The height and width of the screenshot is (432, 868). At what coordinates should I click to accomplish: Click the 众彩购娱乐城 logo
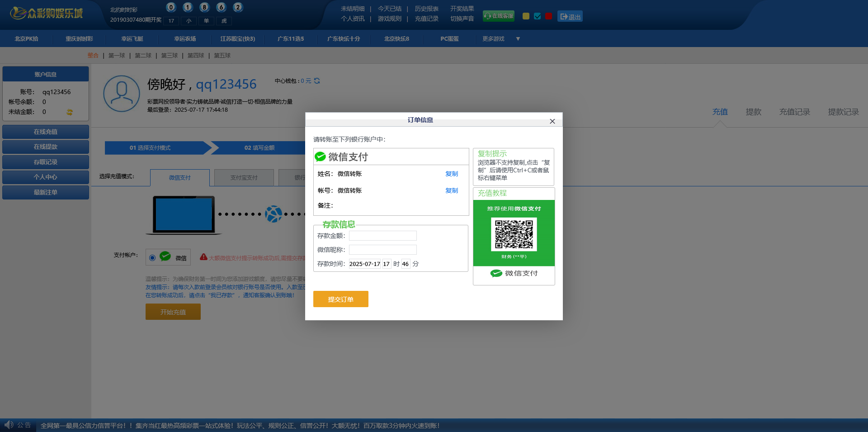[x=46, y=14]
